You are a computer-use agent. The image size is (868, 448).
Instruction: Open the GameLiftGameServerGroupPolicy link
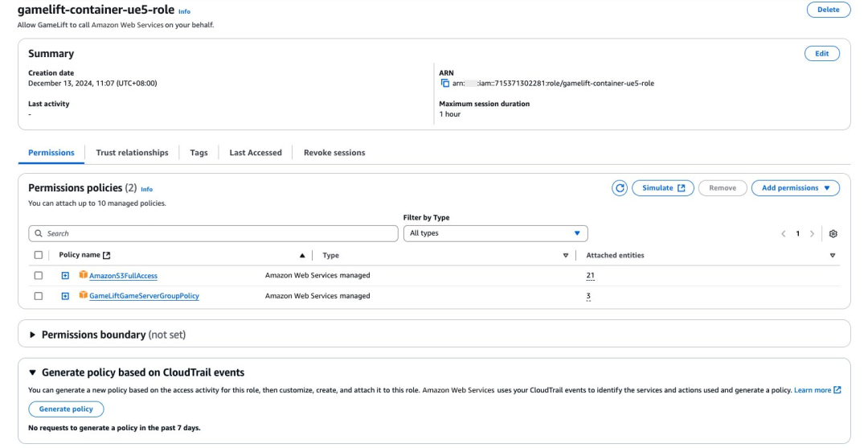pos(144,296)
